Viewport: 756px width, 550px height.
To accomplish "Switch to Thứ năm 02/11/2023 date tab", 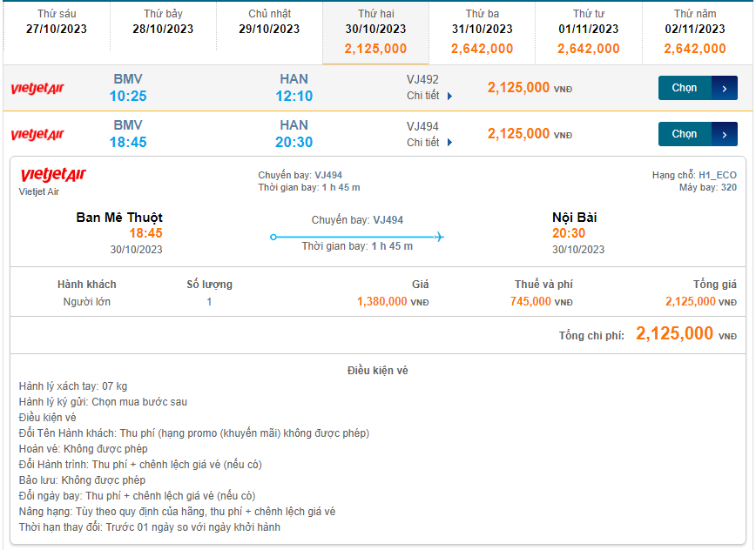I will click(695, 32).
